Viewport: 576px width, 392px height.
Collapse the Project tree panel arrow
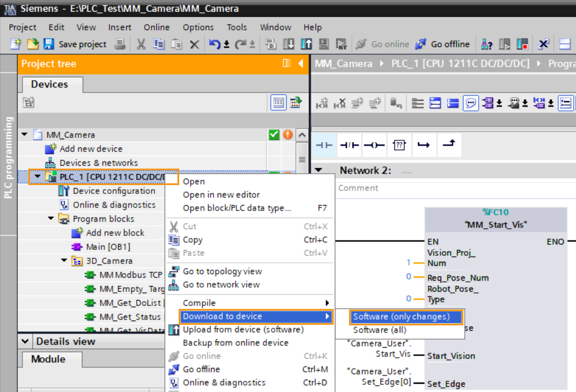point(301,64)
